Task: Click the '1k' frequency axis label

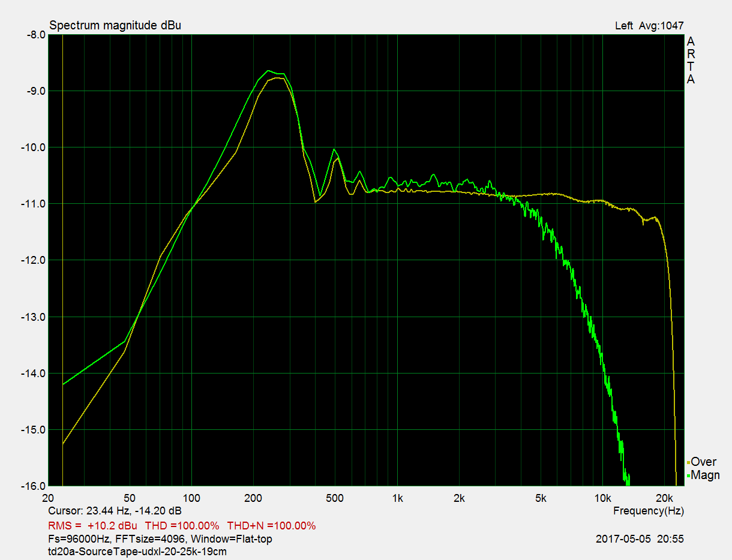Action: (x=397, y=498)
